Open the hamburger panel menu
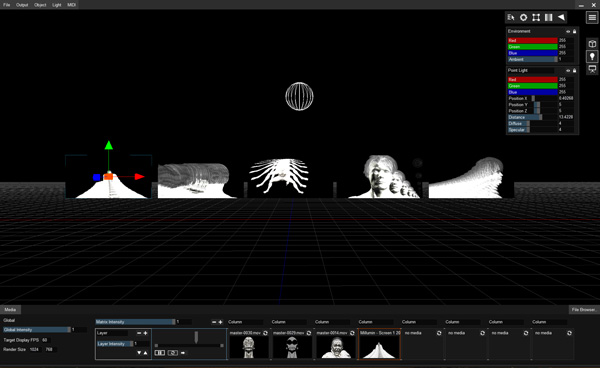Screen dimensions: 600x368 (592, 18)
